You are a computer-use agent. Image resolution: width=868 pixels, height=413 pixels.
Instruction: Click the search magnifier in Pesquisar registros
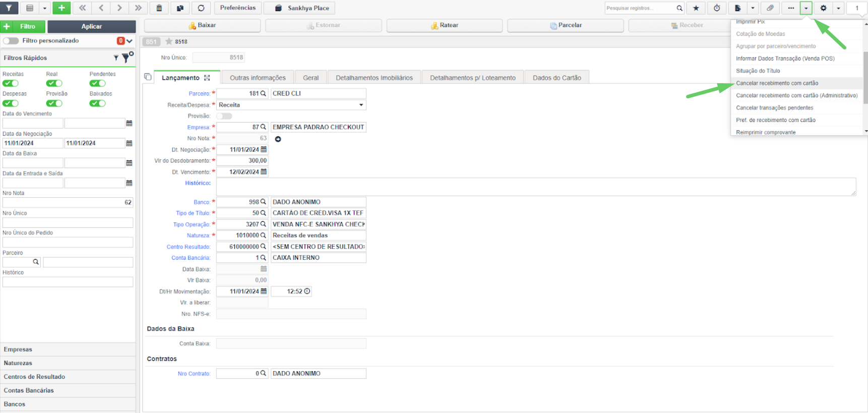pos(679,8)
